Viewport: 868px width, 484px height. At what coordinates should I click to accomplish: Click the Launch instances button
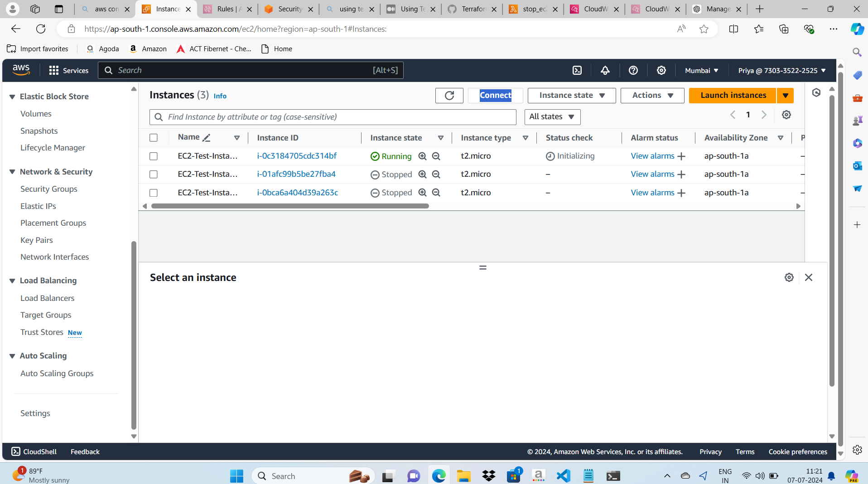pyautogui.click(x=733, y=95)
